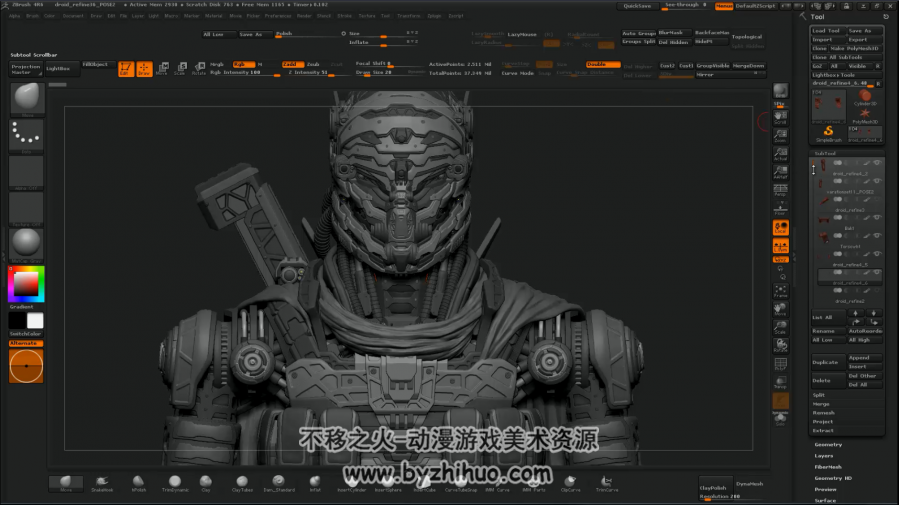Screen dimensions: 899x505
Task: Open the Stroke menu
Action: tap(345, 16)
